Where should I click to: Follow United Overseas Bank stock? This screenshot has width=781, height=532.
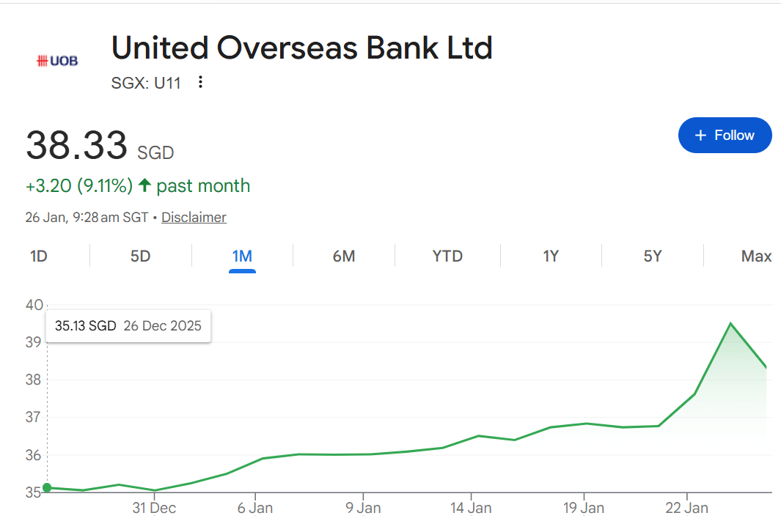point(725,136)
